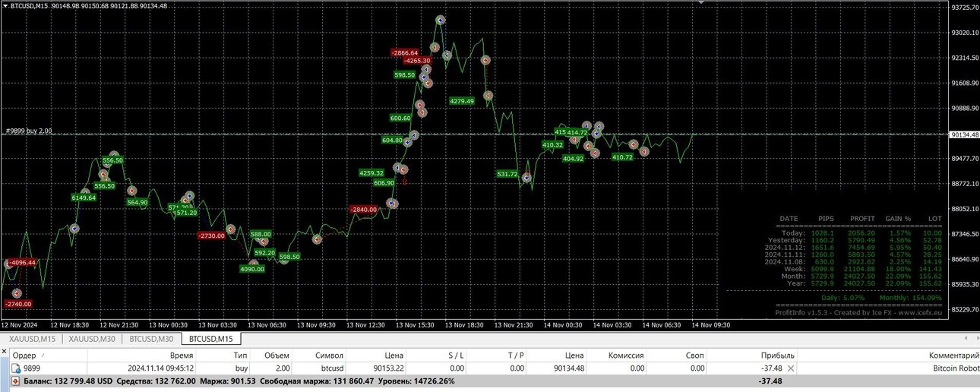Click the Своп column header

click(694, 356)
